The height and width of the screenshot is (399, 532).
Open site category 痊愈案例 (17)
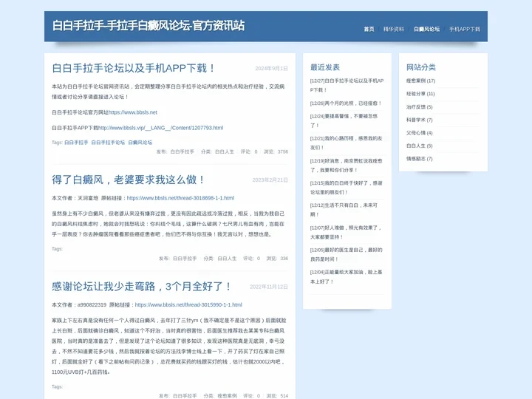click(420, 81)
